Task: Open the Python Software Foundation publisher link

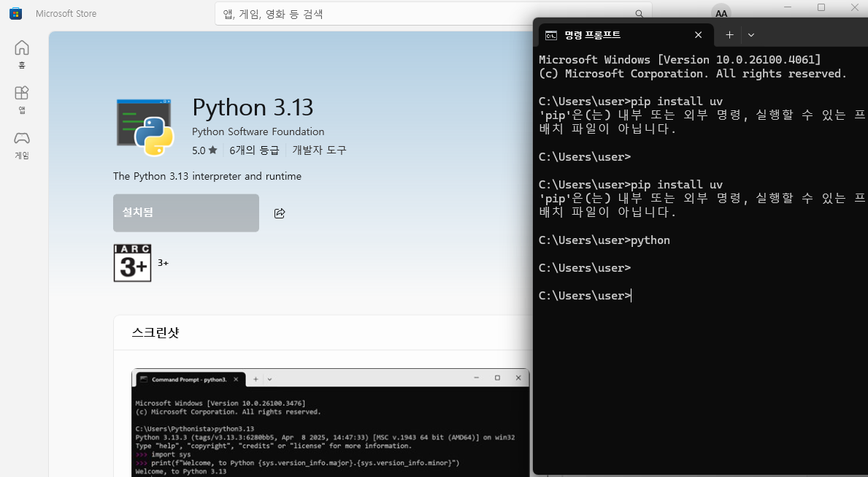Action: (x=258, y=132)
